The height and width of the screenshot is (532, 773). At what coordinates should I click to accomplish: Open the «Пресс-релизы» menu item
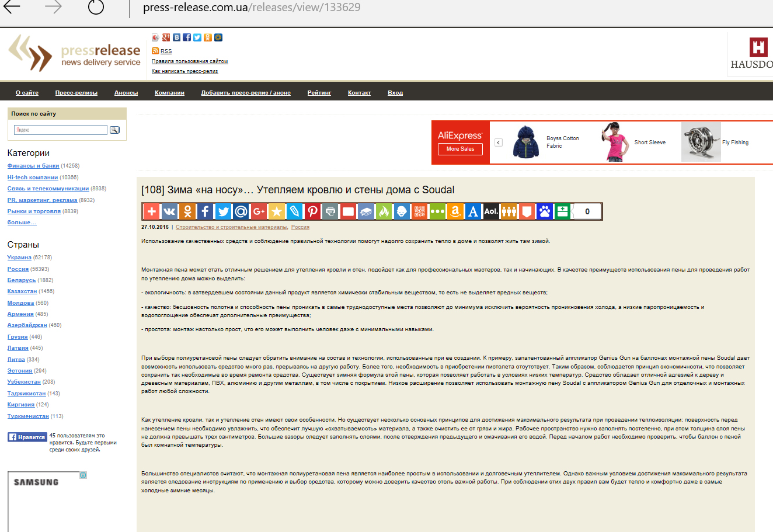[76, 93]
